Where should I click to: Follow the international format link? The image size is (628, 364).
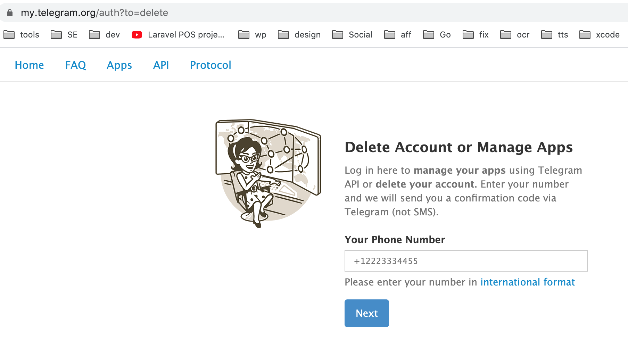pyautogui.click(x=527, y=282)
